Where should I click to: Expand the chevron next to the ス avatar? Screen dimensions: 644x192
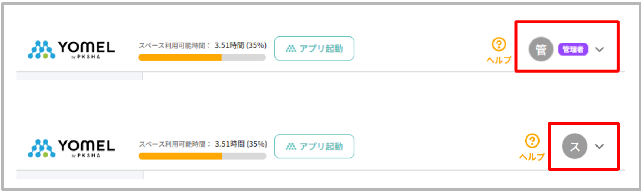coord(599,146)
